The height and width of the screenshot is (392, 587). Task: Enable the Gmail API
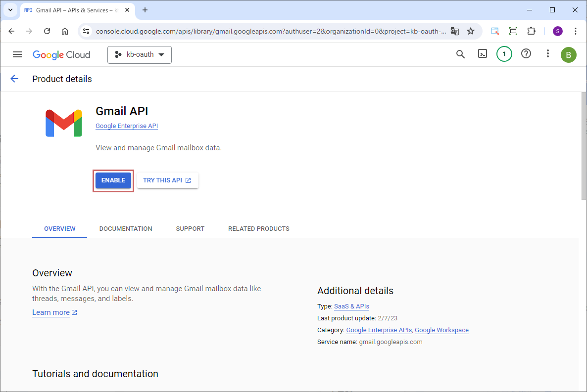tap(113, 180)
